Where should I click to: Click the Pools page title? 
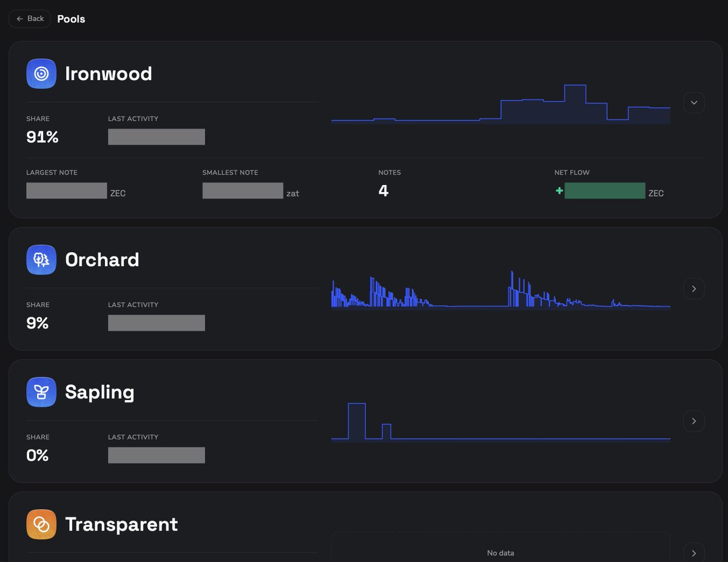click(71, 19)
